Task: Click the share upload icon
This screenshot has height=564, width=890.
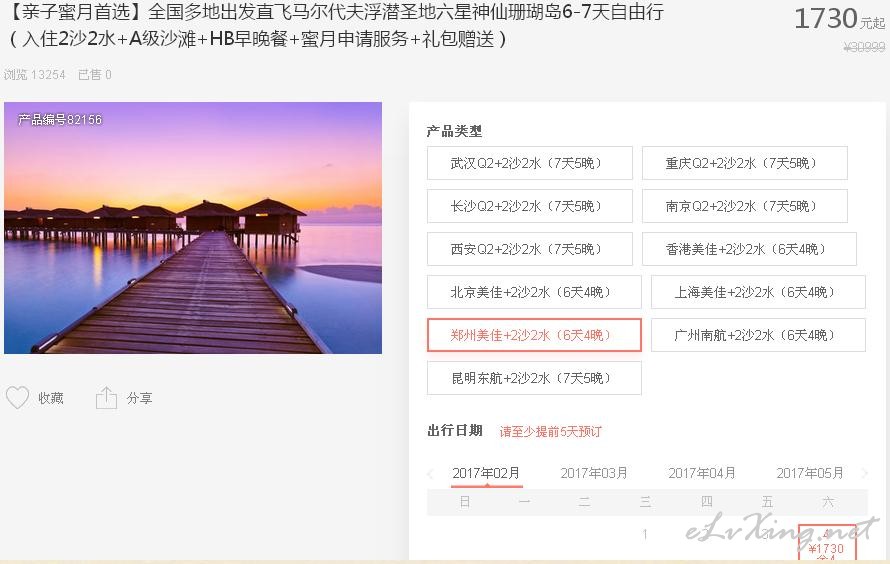Action: pos(106,398)
